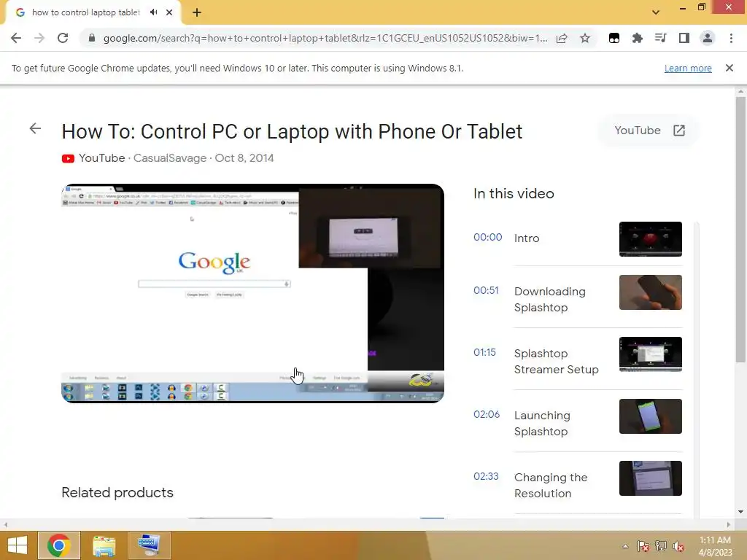
Task: Click the address bar URL field
Action: click(325, 38)
